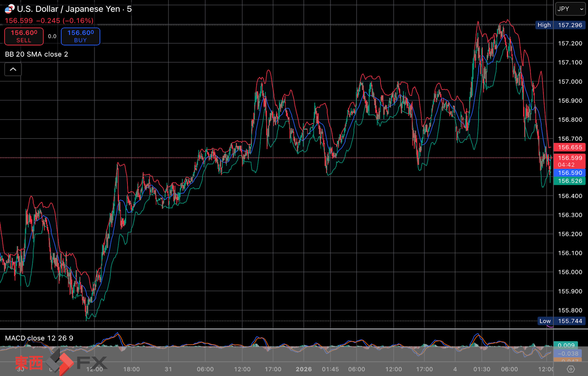This screenshot has width=588, height=376.
Task: Click the Tozai FX watermark logo
Action: [x=61, y=362]
